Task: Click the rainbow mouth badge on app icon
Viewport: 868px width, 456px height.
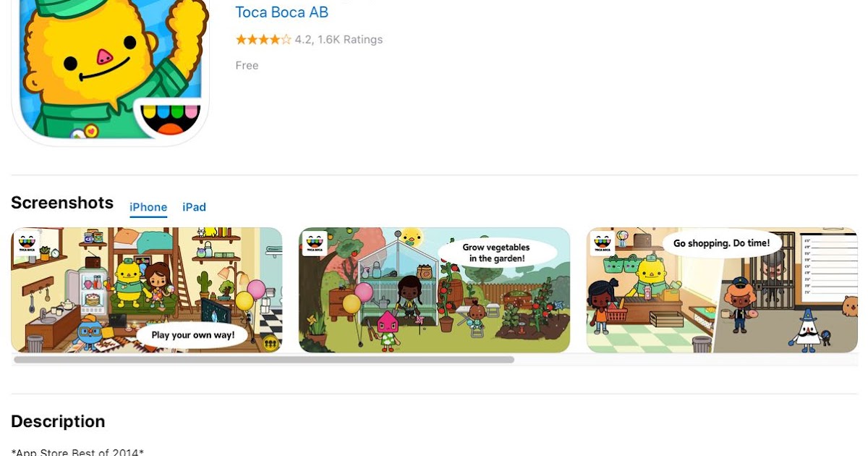Action: [171, 118]
